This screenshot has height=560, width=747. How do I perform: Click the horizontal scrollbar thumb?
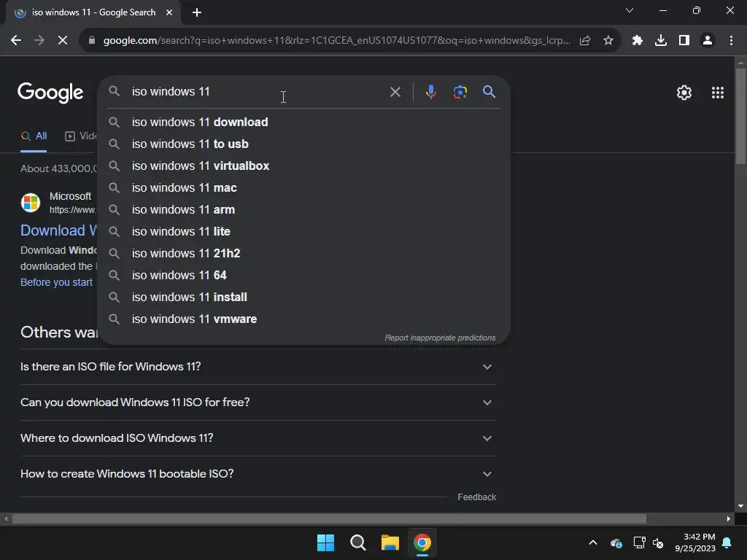pos(329,518)
